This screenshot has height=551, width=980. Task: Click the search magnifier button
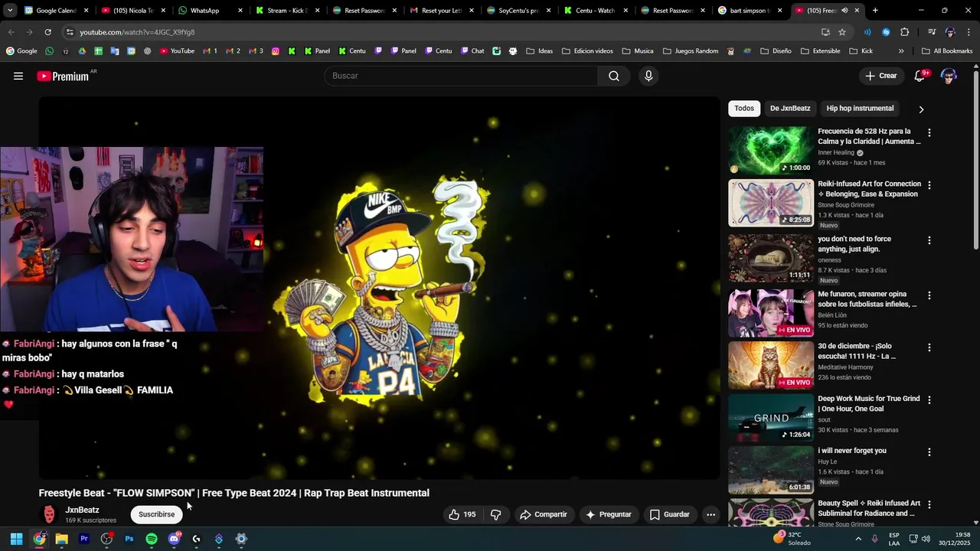point(614,76)
